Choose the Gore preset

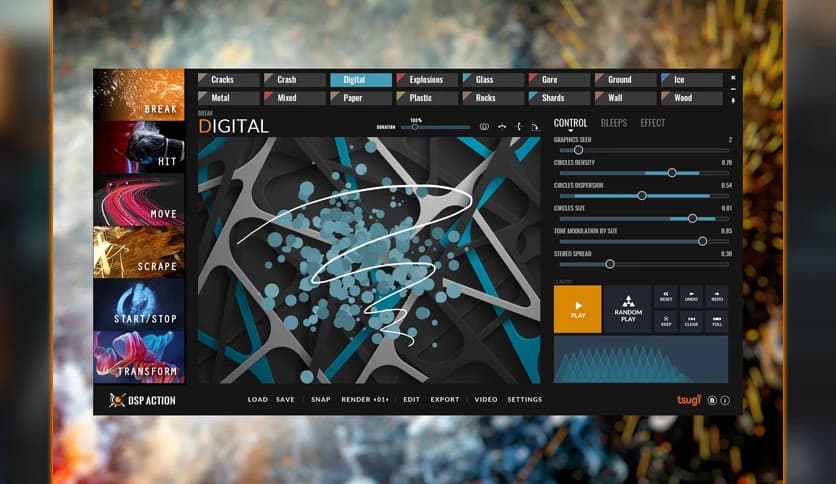559,80
